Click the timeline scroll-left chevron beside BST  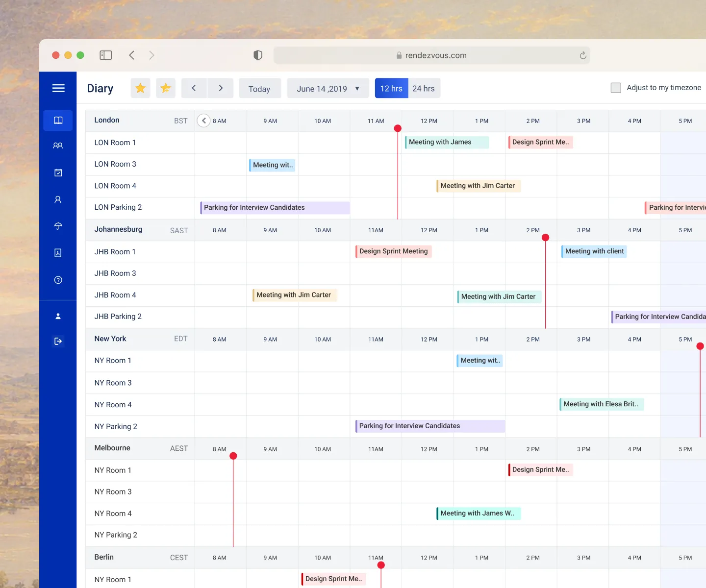pos(203,121)
